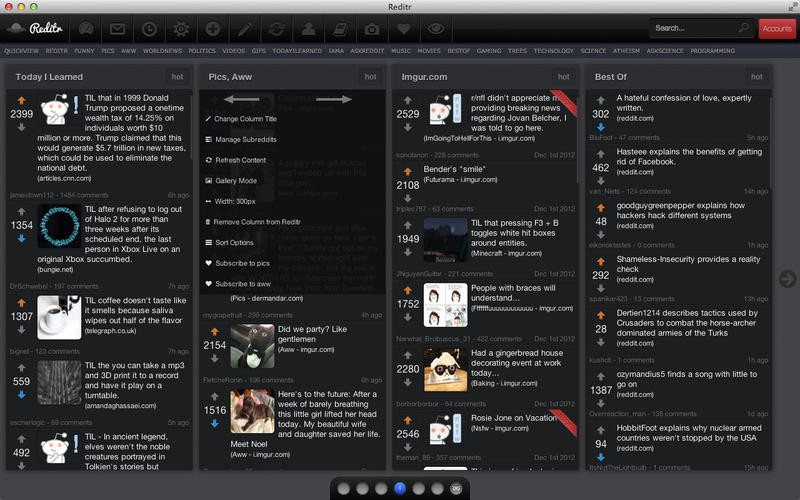
Task: Downvote the Meet Noel puppy post
Action: point(215,423)
